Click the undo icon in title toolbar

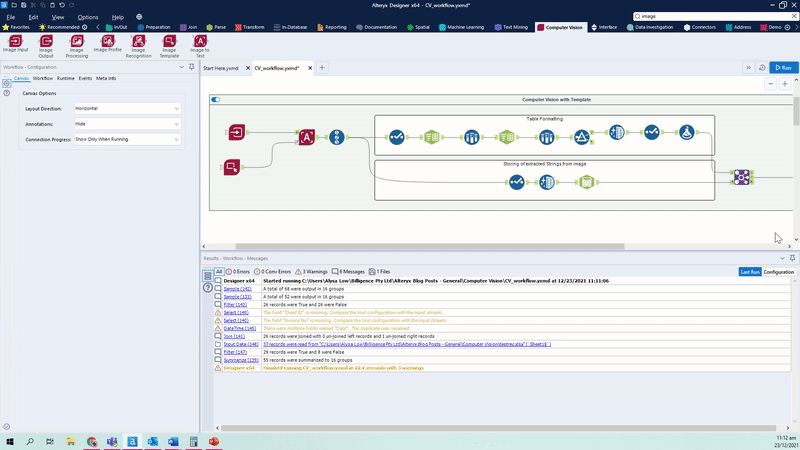(62, 5)
